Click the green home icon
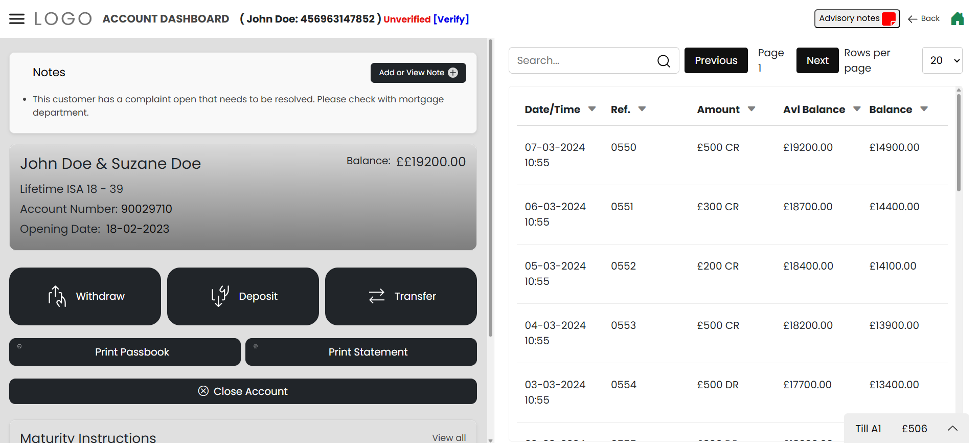The image size is (980, 443). pos(957,19)
